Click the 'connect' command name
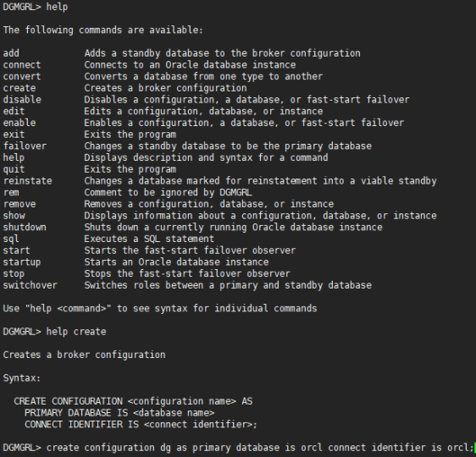The width and height of the screenshot is (476, 457). 22,65
